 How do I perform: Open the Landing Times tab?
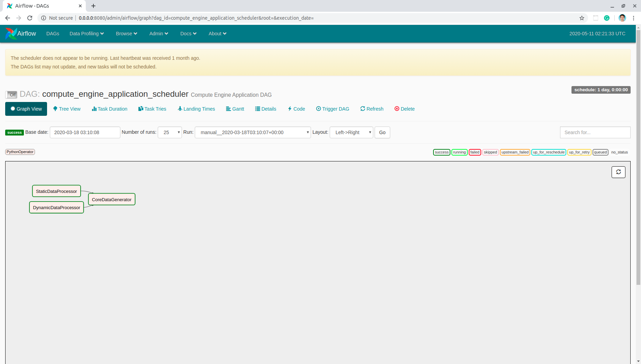pos(196,109)
